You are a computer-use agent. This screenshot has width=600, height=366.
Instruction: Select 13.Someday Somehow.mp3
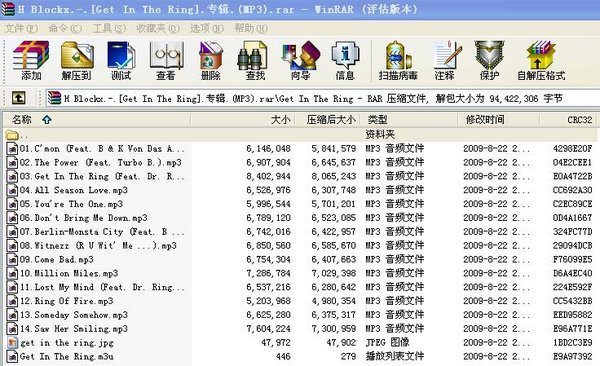(74, 315)
